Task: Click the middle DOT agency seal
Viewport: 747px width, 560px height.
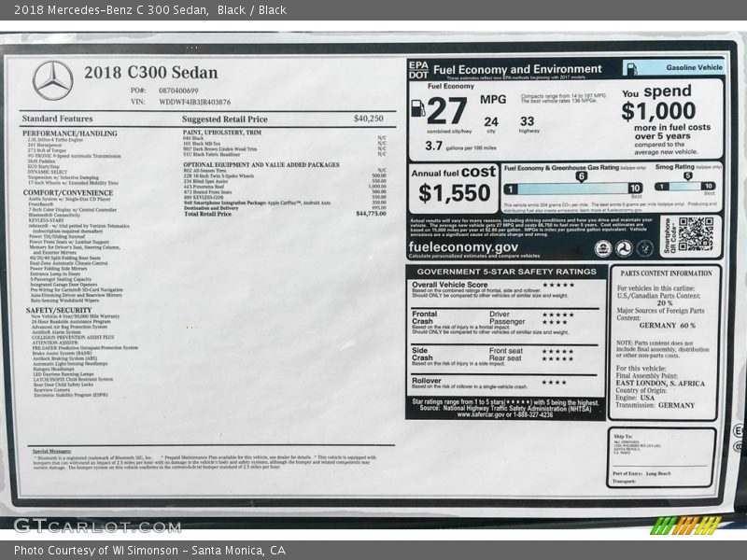Action: 624,248
